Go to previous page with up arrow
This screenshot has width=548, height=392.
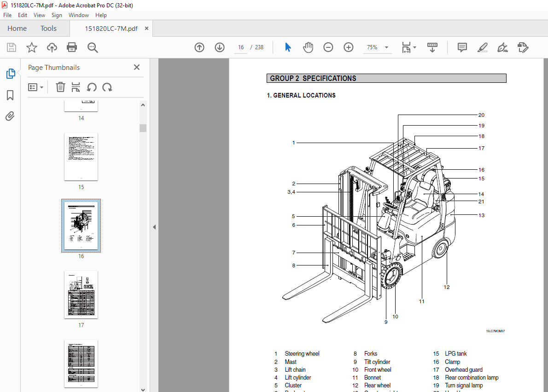coord(199,47)
